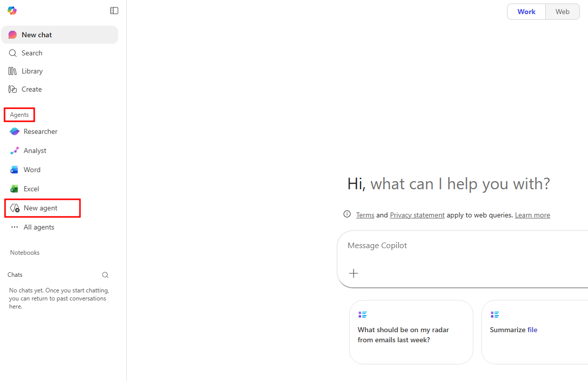Collapse the sidebar panel icon

pos(114,11)
